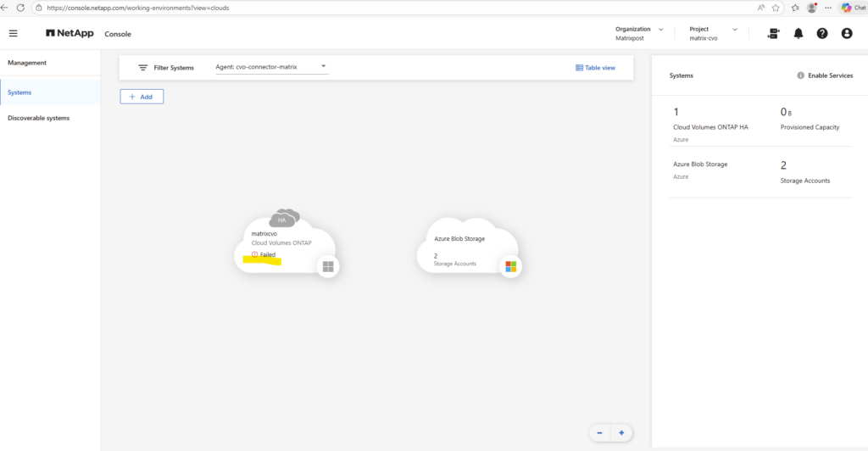Image resolution: width=868 pixels, height=451 pixels.
Task: Click the agents icon in the header
Action: pos(773,34)
